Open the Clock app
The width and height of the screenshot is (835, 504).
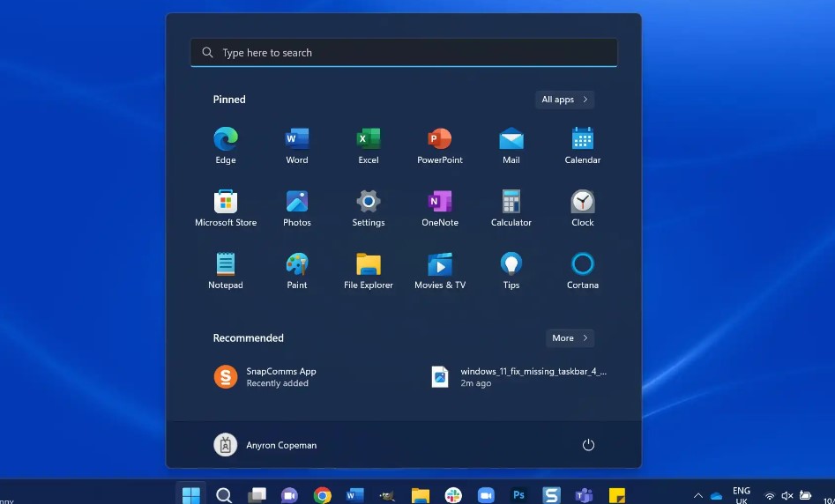(582, 208)
